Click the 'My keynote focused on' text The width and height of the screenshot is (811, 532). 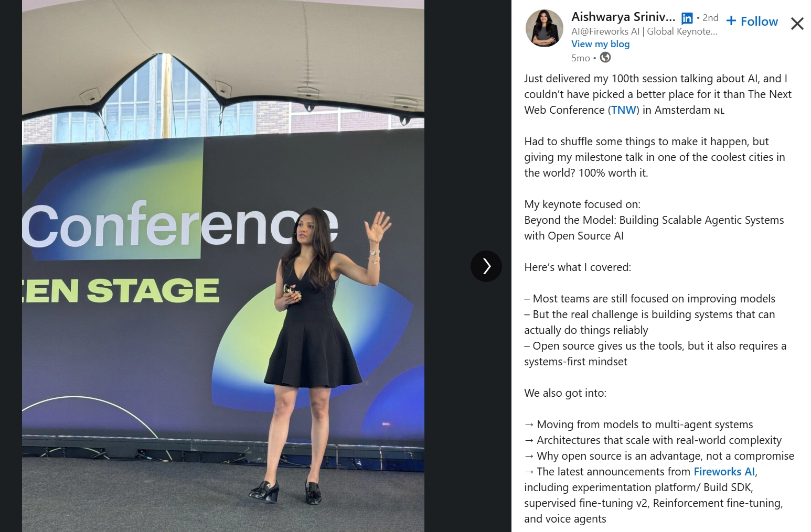coord(582,204)
